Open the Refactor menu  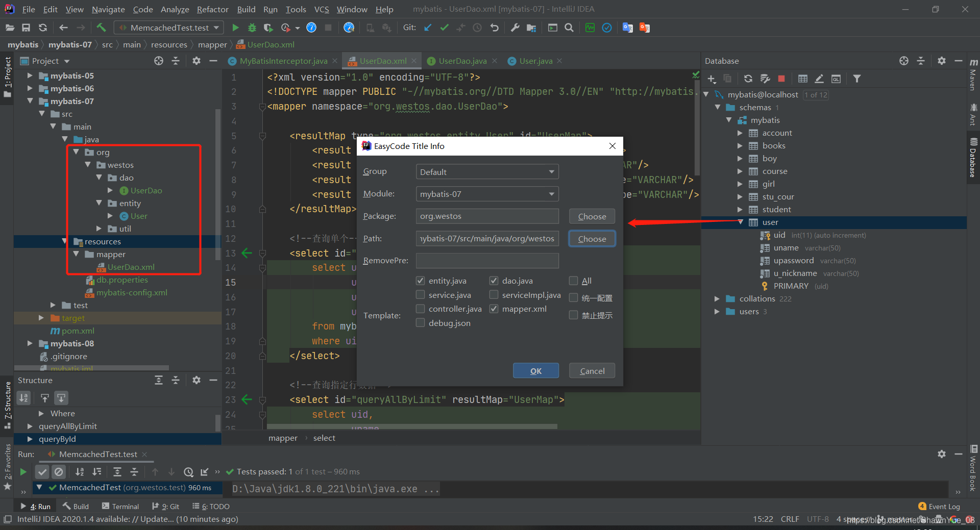212,9
